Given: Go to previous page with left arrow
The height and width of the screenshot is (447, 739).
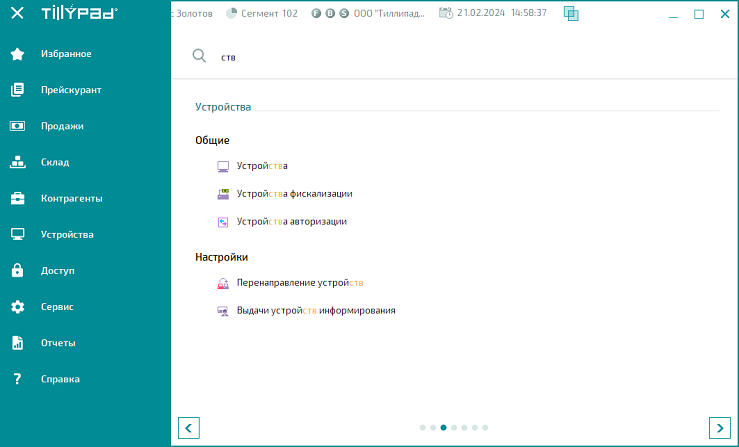Looking at the screenshot, I should [188, 427].
